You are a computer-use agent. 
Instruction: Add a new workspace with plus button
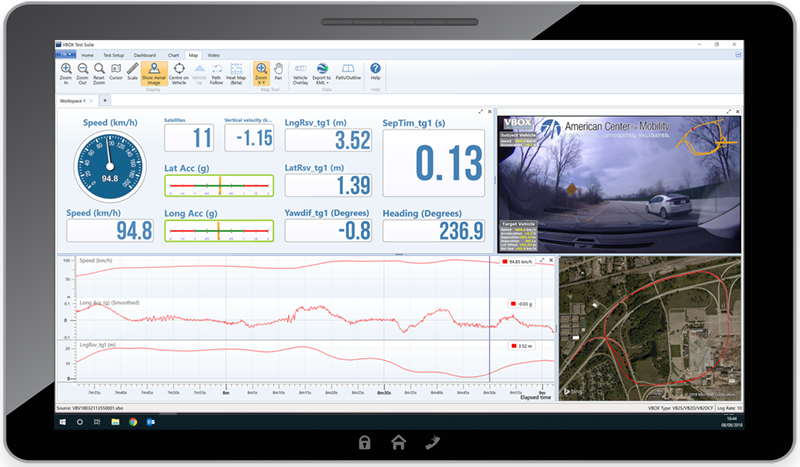[x=103, y=101]
